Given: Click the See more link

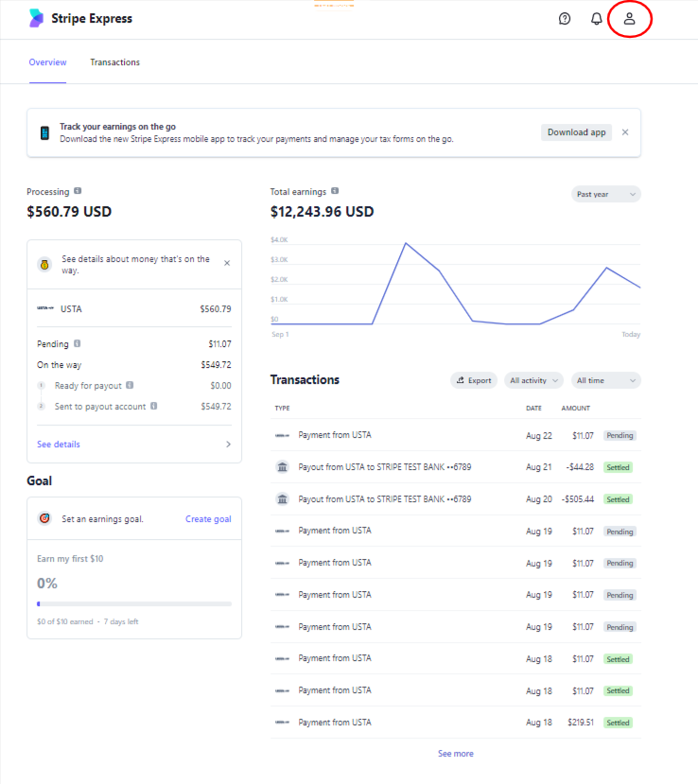Looking at the screenshot, I should [456, 754].
